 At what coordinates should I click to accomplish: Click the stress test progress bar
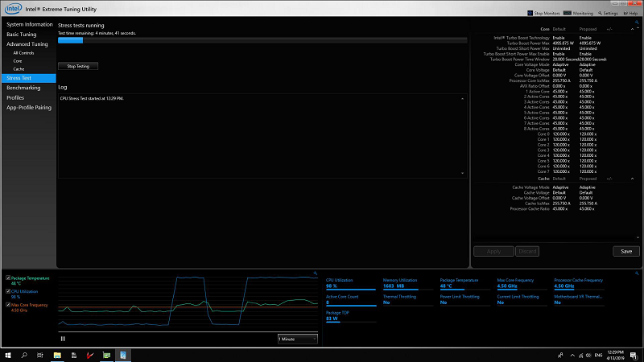click(262, 40)
